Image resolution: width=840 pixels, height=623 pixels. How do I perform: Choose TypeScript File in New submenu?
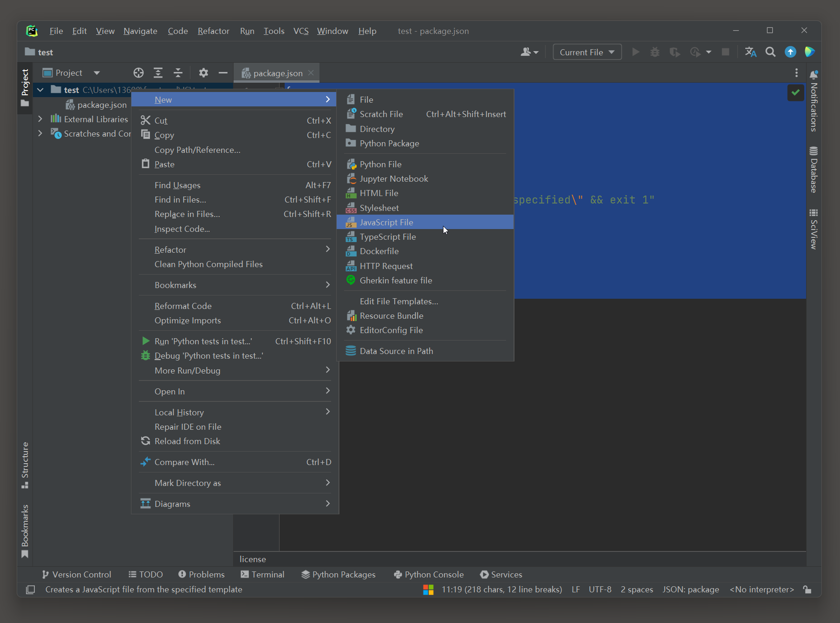(x=425, y=236)
